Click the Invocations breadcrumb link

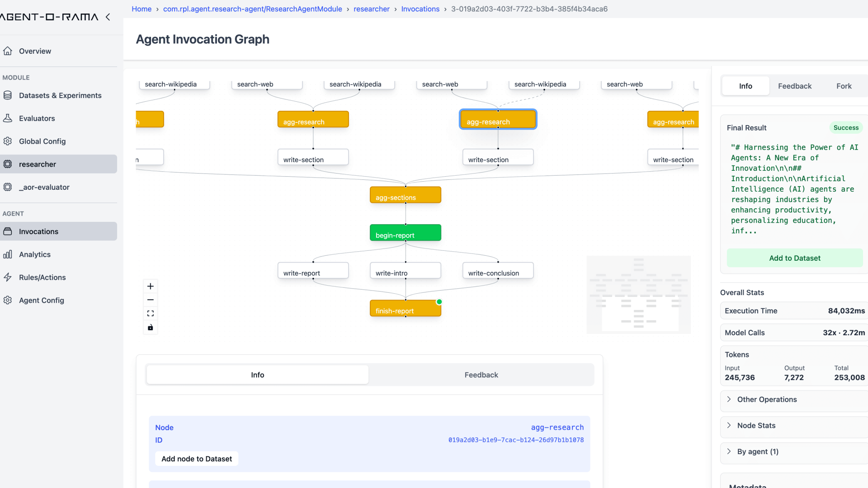pos(420,9)
